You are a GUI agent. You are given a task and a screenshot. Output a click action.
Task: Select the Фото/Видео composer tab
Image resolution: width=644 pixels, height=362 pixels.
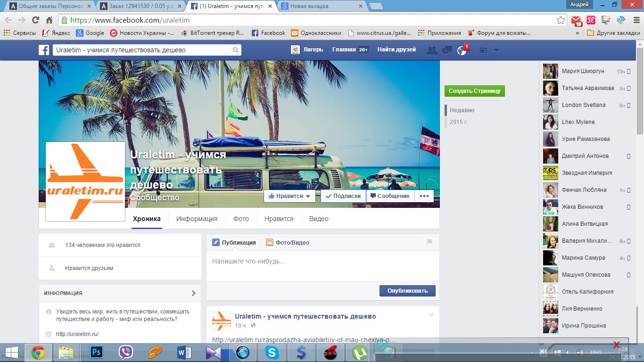pyautogui.click(x=288, y=242)
